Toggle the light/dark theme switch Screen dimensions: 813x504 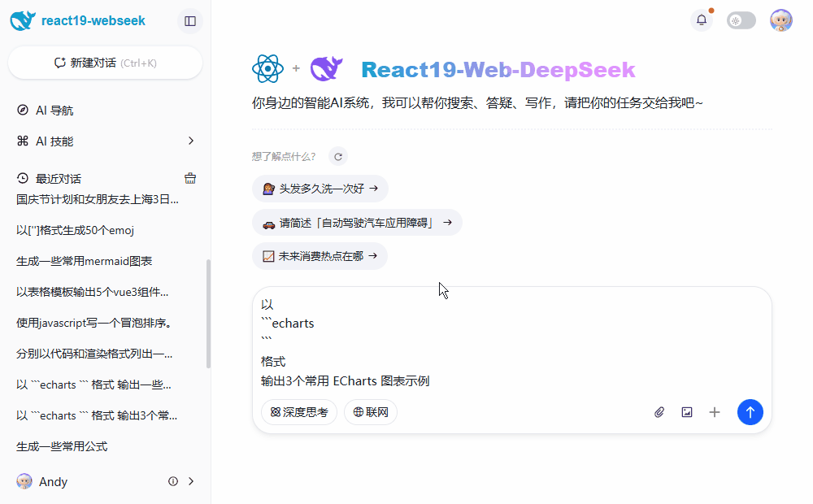741,21
